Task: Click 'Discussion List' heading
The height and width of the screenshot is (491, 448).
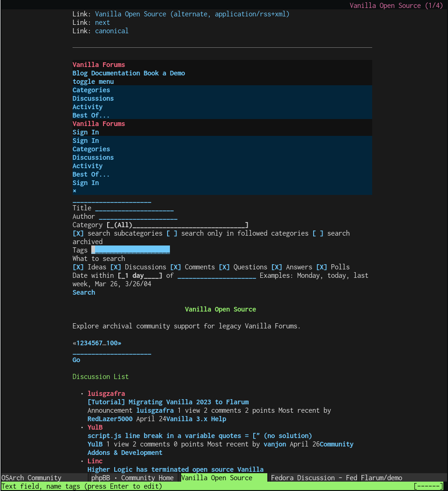Action: 101,377
